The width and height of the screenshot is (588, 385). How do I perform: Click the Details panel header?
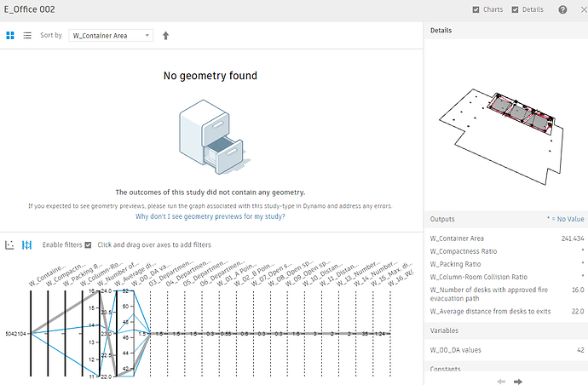[x=507, y=31]
